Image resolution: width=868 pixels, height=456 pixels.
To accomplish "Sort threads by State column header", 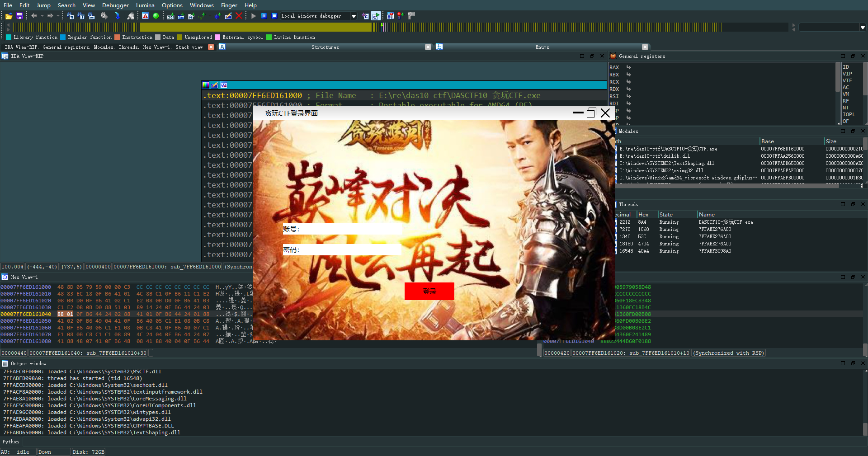I will point(677,215).
